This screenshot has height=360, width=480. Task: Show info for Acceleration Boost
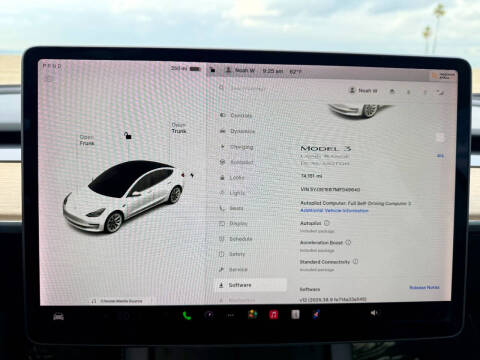(x=348, y=242)
